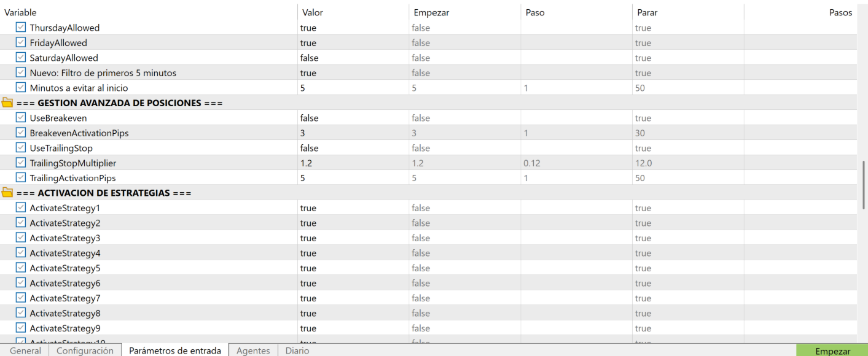This screenshot has width=868, height=356.
Task: Toggle checkbox for Minutos a evitar al inicio
Action: (21, 88)
